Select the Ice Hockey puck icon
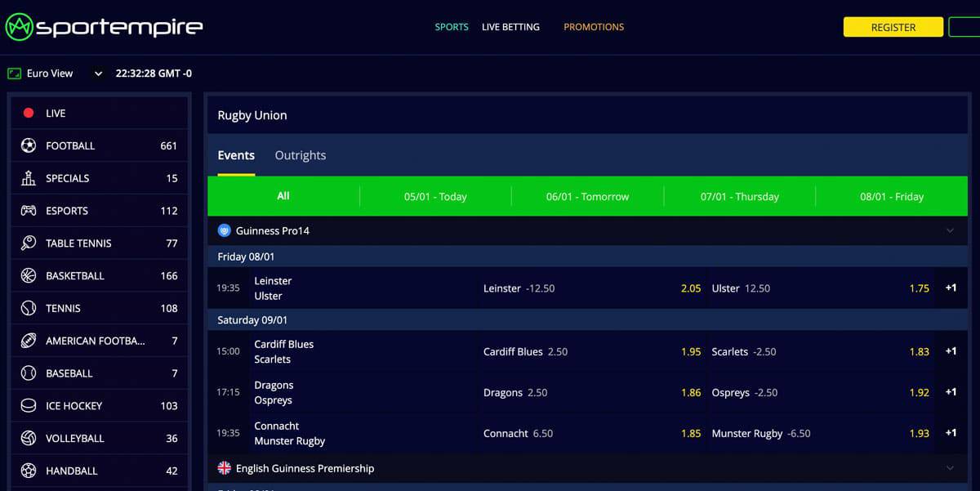This screenshot has height=491, width=980. (x=29, y=405)
